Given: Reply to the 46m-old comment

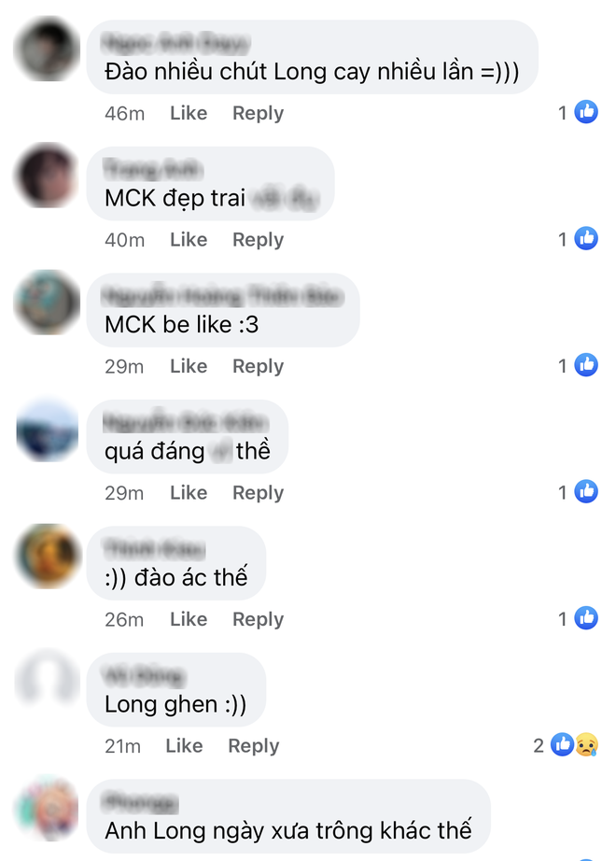Looking at the screenshot, I should [258, 113].
